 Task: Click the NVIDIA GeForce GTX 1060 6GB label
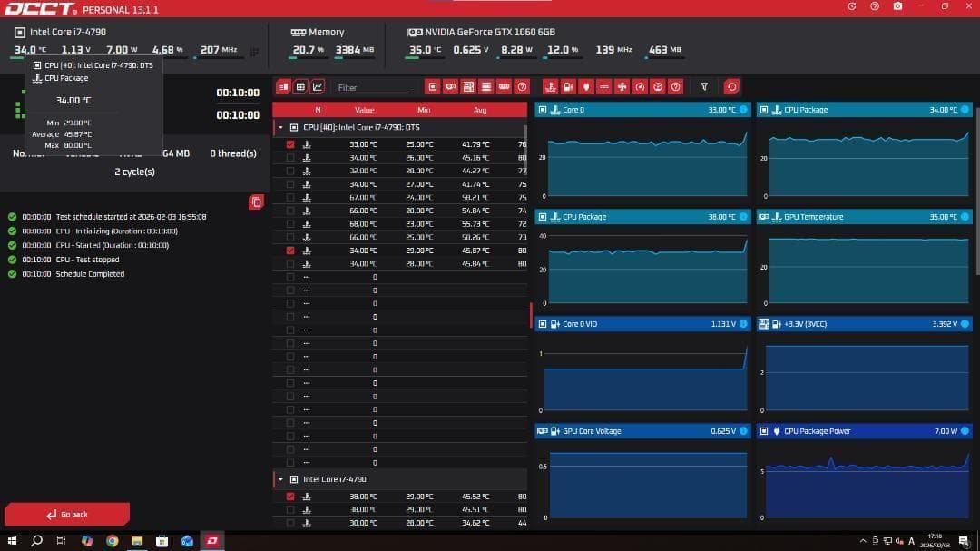point(490,32)
